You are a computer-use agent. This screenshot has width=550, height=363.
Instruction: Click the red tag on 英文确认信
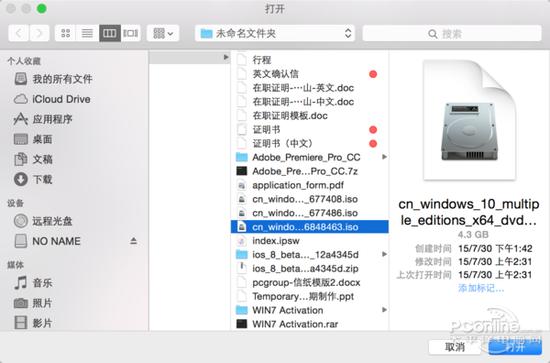pos(373,74)
